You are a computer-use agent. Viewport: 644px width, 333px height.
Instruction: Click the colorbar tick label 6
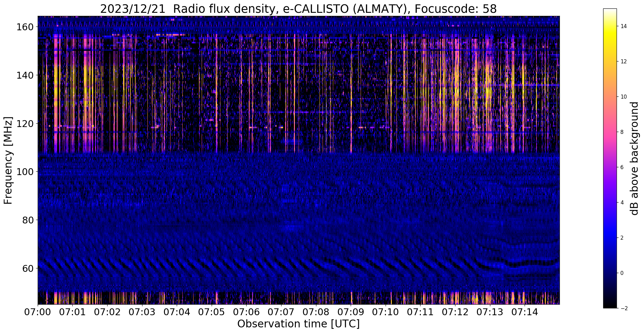point(622,167)
